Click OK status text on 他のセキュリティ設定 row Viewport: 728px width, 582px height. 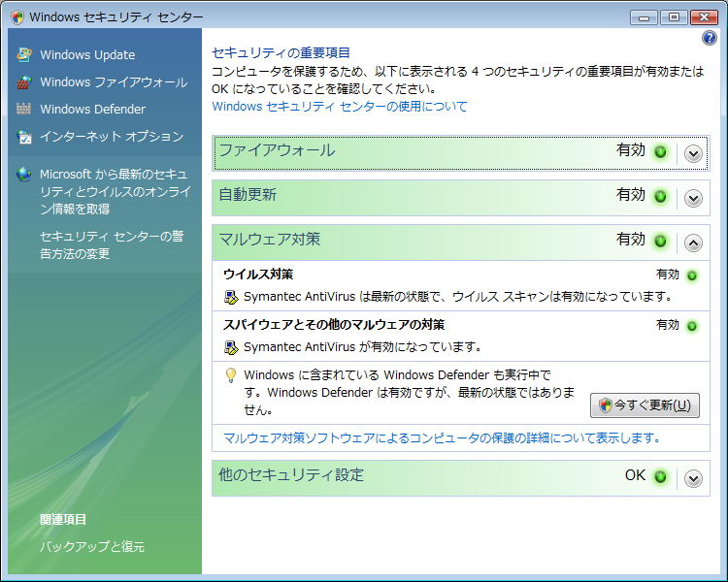[635, 475]
